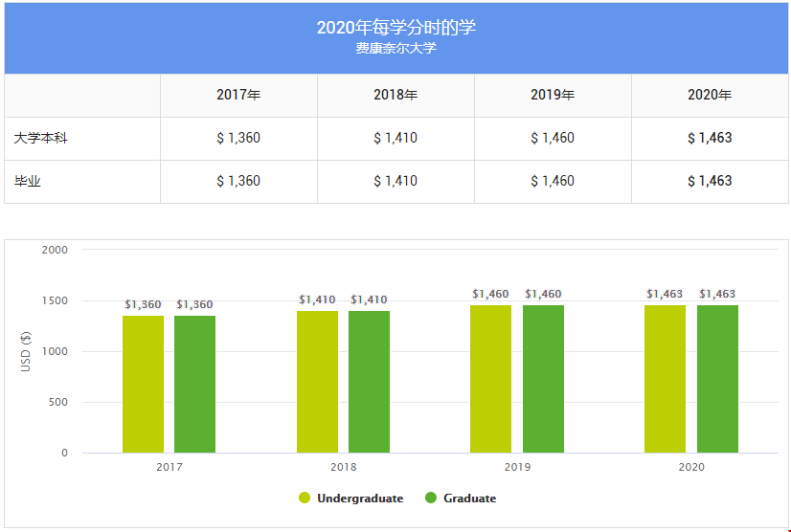Click the $1,460 label above 2019 Undergraduate bar
791x532 pixels.
(x=491, y=294)
